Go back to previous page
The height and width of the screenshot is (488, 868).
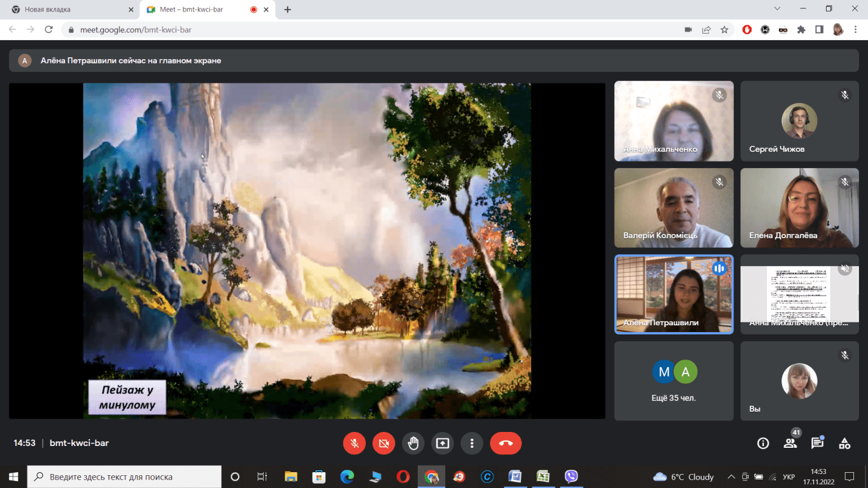[x=13, y=29]
